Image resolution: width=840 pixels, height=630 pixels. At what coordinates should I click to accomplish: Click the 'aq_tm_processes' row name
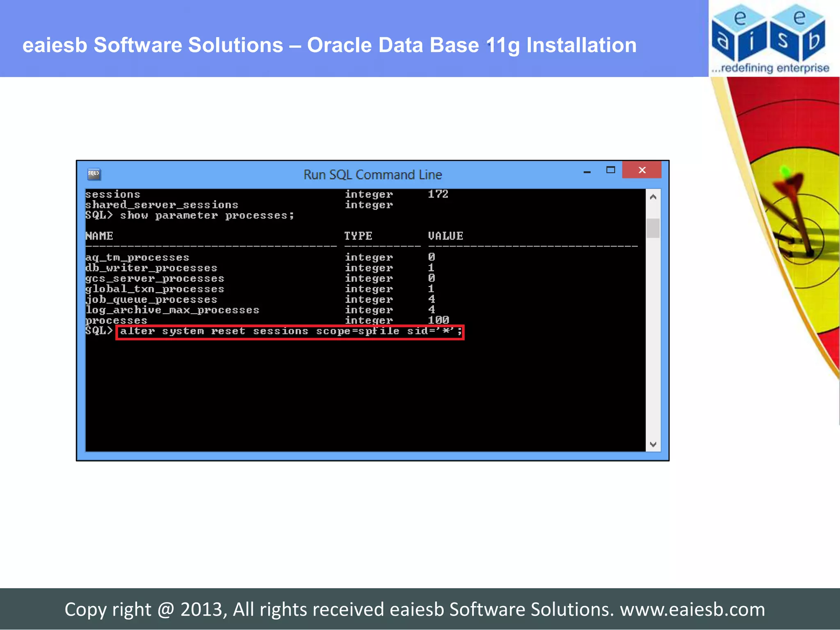(x=137, y=258)
